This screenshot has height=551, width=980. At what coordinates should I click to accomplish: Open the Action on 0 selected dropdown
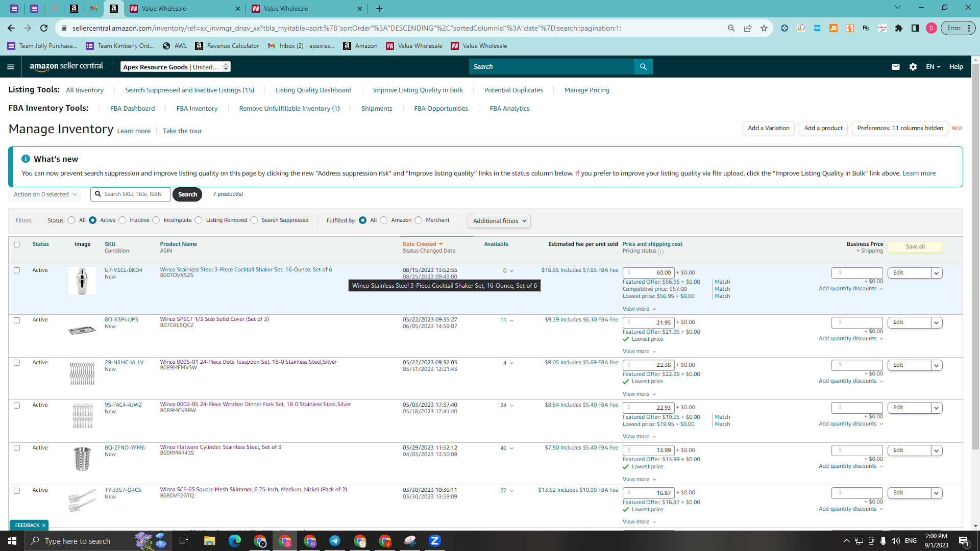pyautogui.click(x=44, y=194)
